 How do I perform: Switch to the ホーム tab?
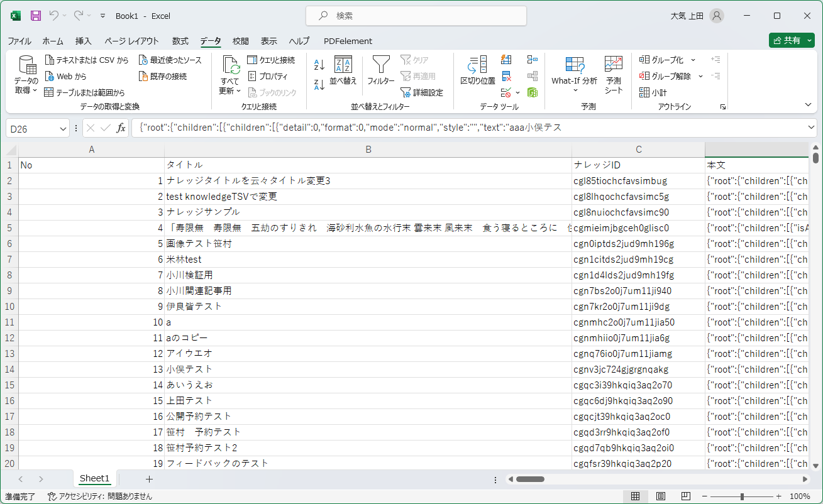pos(53,41)
